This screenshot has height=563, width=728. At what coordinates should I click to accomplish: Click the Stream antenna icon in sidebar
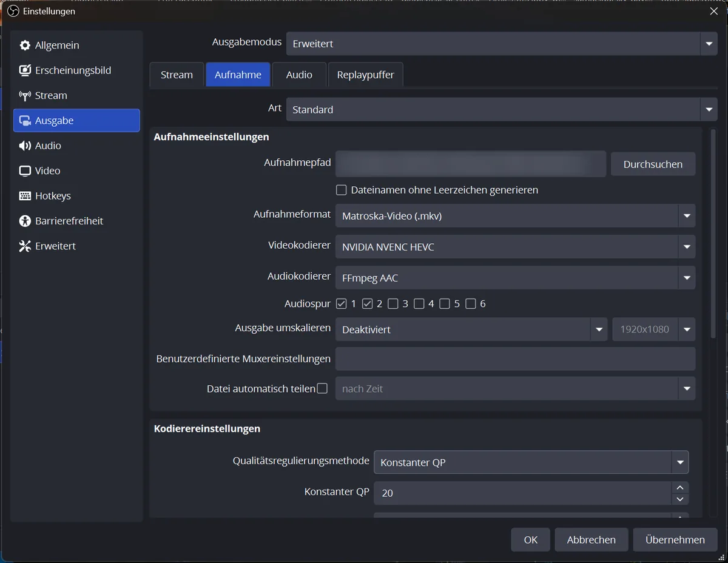[25, 96]
